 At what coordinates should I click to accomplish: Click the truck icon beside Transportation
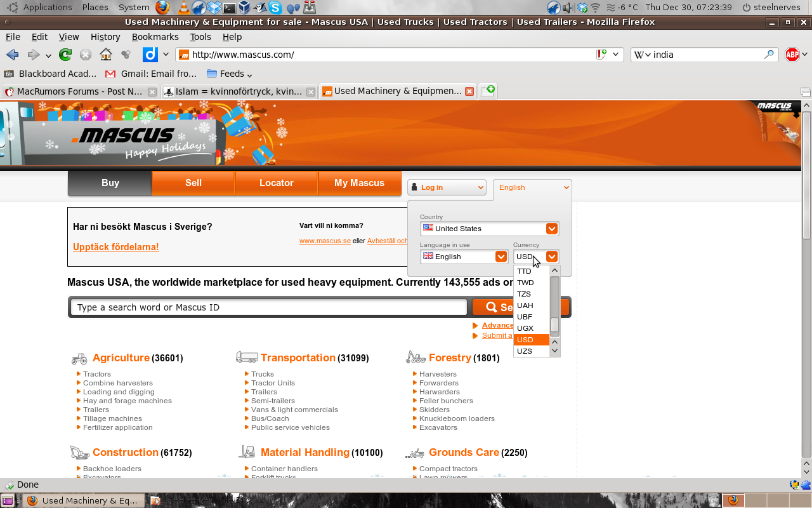247,358
